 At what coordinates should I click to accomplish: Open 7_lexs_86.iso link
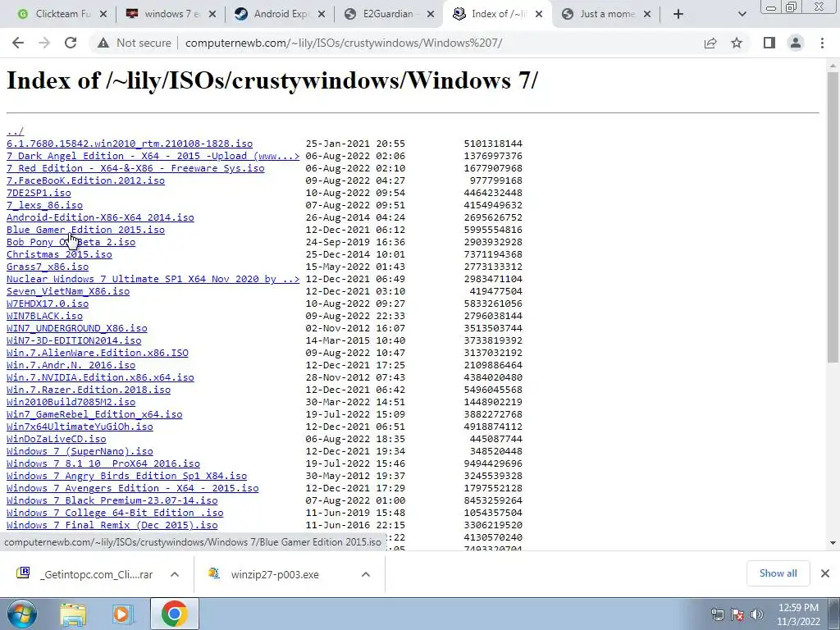pos(44,205)
